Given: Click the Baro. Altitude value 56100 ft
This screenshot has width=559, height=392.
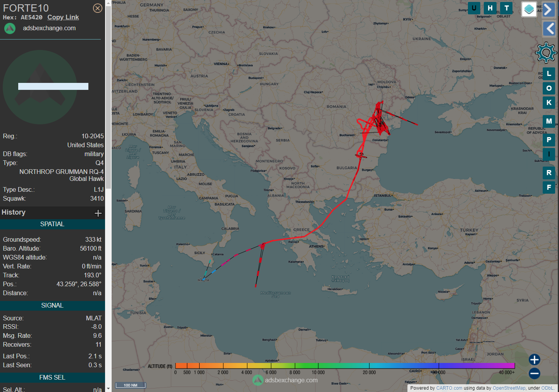Looking at the screenshot, I should click(x=91, y=249).
